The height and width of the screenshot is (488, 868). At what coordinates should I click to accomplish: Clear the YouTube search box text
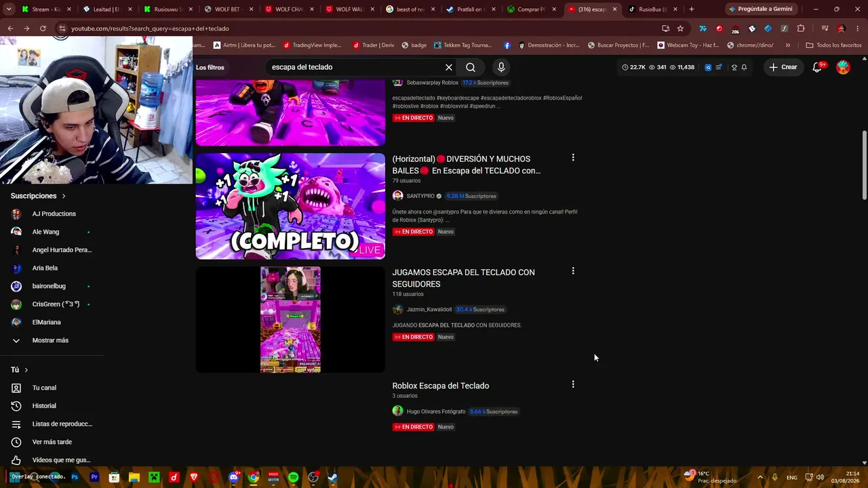click(449, 67)
